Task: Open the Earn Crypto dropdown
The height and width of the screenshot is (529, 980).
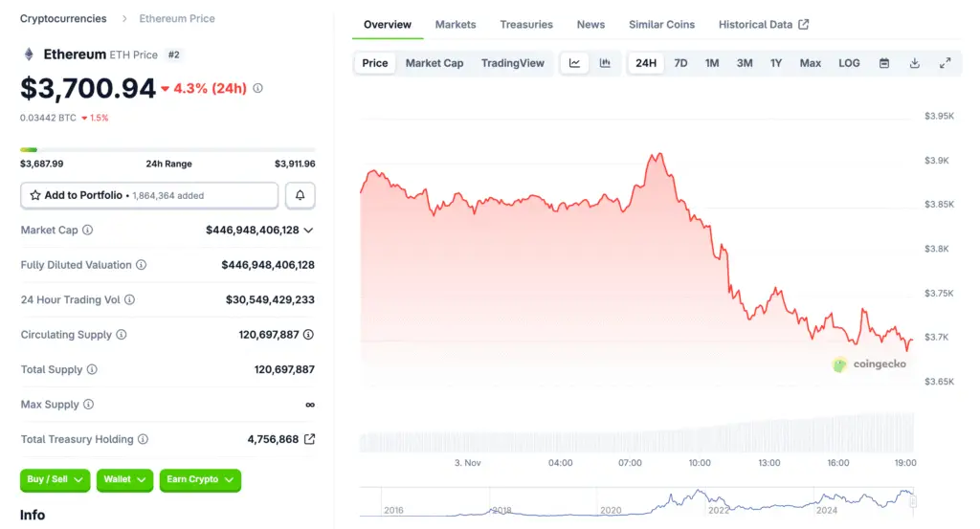Action: tap(200, 479)
